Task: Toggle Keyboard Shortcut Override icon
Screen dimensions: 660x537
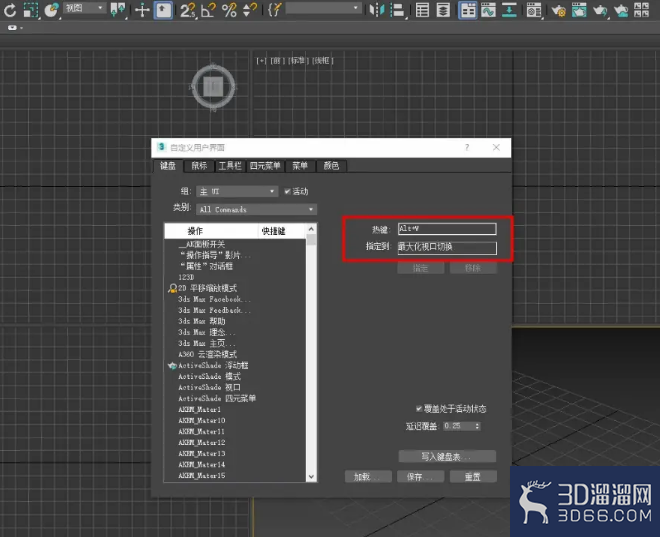Action: coord(163,10)
